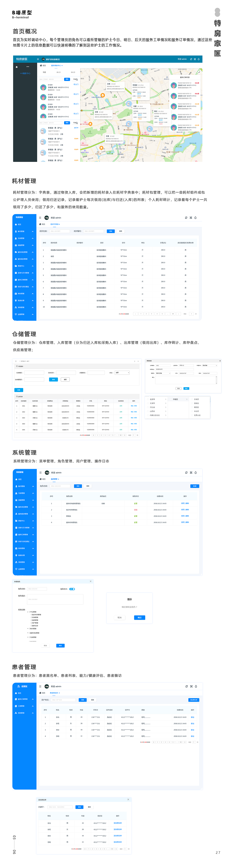Click the 关键字 input in the 添加黑名单 dialog
Viewport: 233px width, 868px height.
tap(60, 807)
